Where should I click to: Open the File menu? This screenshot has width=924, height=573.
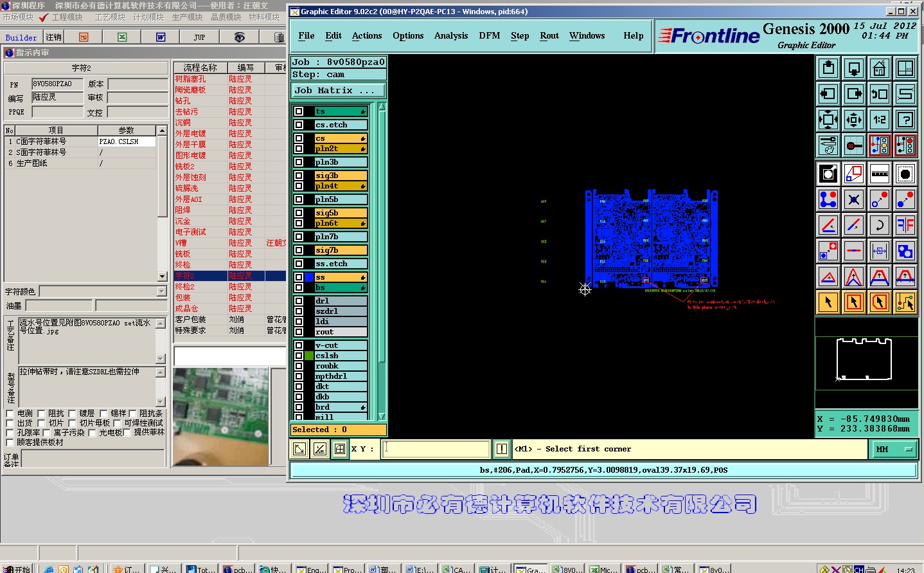(307, 36)
